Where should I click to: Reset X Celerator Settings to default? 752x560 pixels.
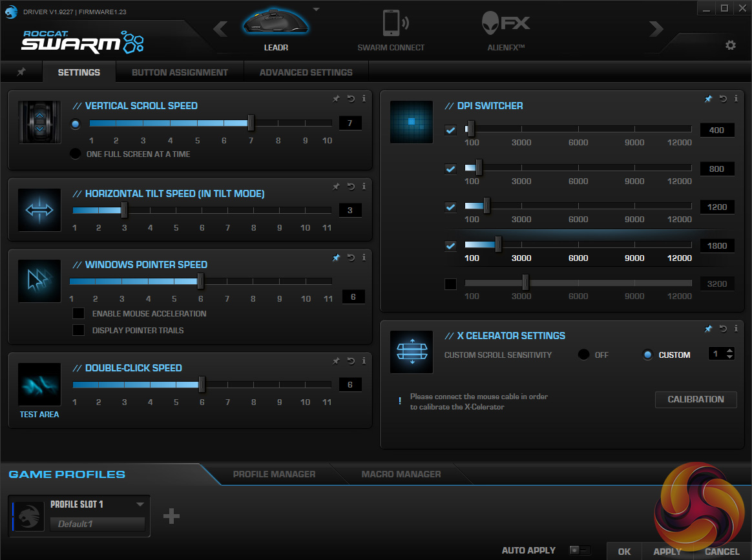pos(723,328)
